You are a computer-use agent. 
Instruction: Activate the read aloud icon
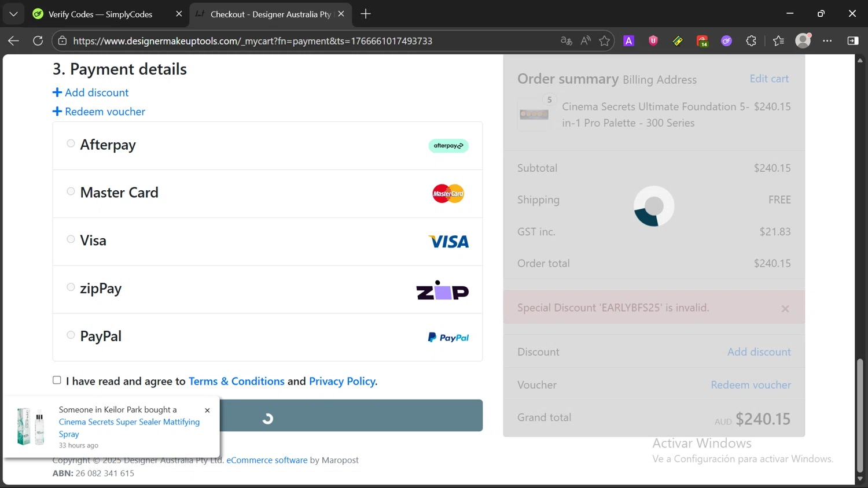[586, 40]
